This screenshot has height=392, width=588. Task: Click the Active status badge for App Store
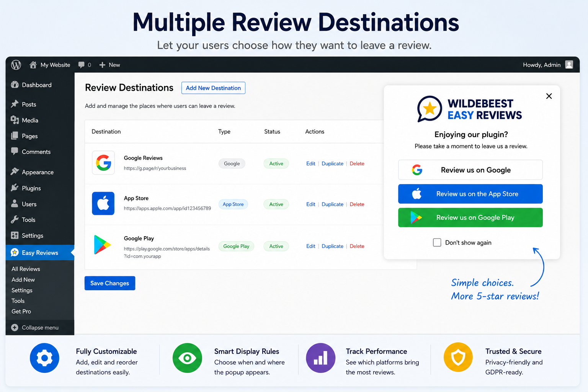276,204
